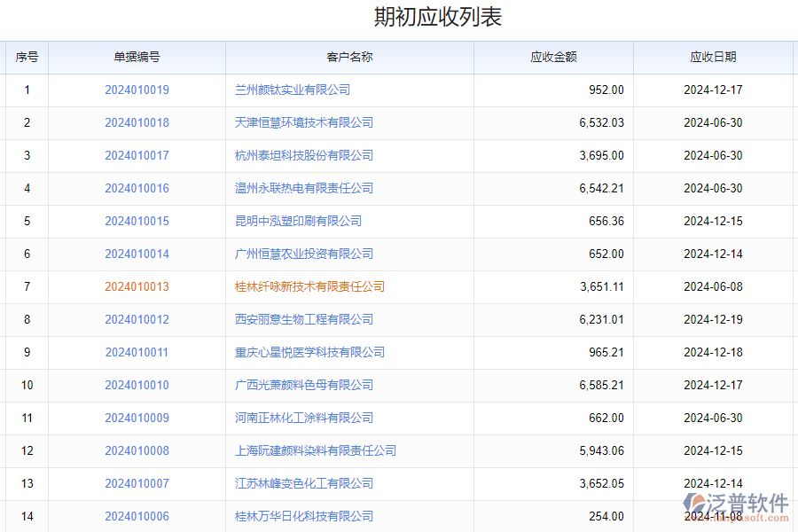Open record 2024010015 for 昆明中泓塑印刷有限公司

pyautogui.click(x=136, y=221)
